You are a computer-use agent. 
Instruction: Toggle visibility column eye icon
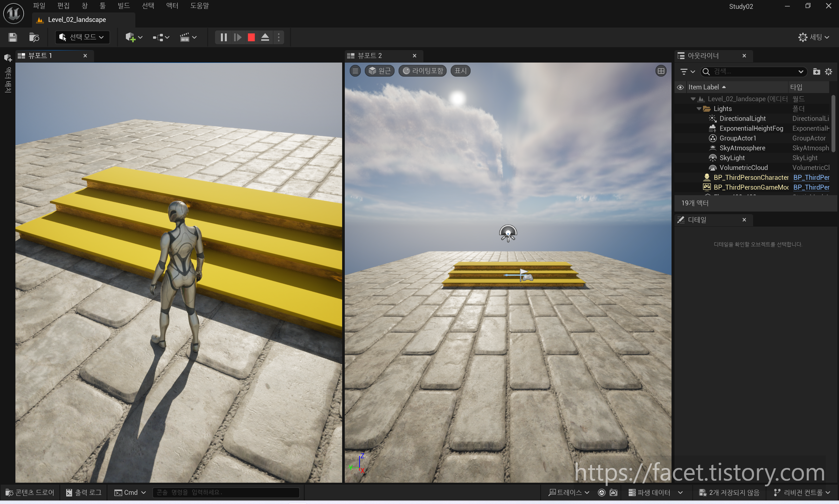(x=680, y=87)
